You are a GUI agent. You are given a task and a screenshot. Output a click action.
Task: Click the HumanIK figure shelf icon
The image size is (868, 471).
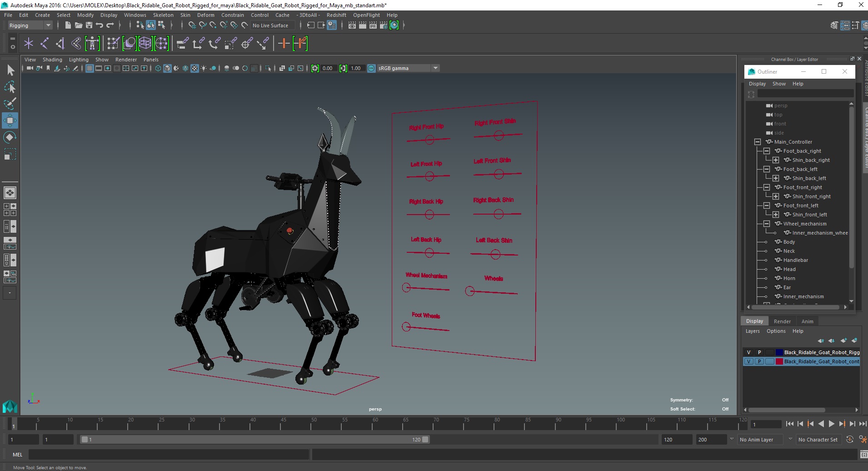(x=92, y=44)
